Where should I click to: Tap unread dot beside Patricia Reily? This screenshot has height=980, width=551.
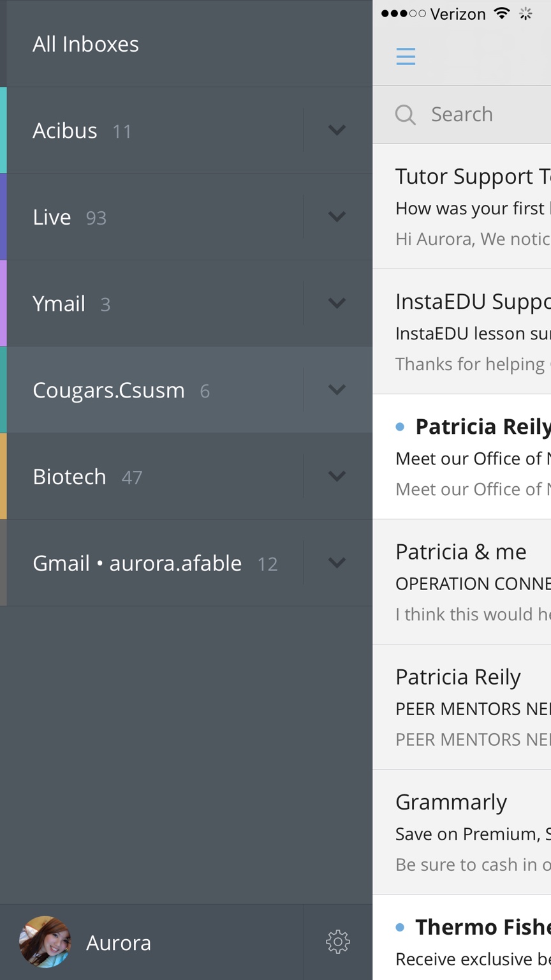tap(400, 427)
